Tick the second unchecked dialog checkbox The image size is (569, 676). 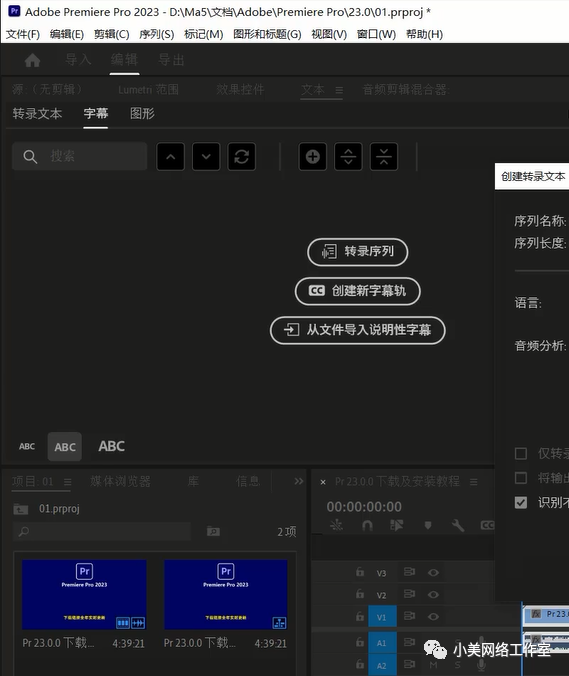pos(521,478)
